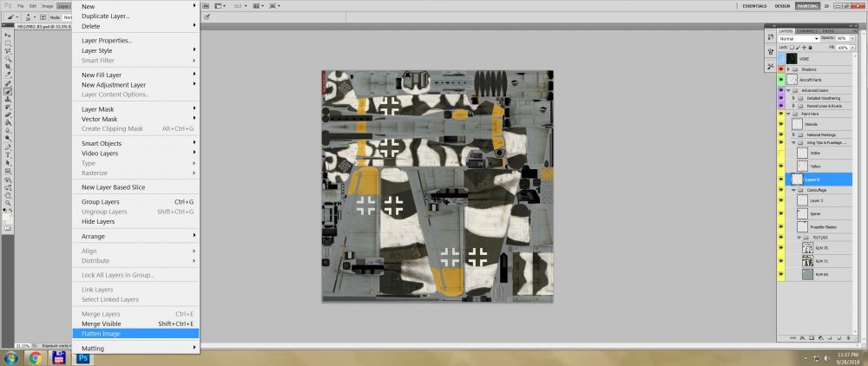Screen dimensions: 868x366
Task: Expand the National Markings group
Action: (793, 134)
